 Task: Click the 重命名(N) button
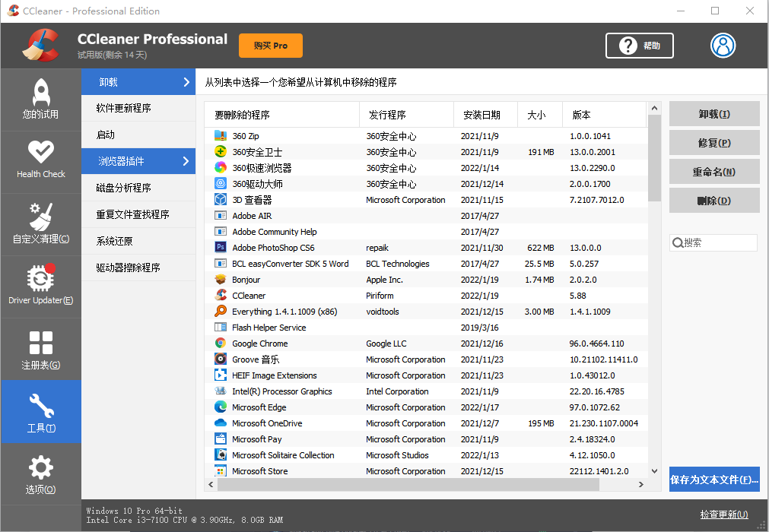[x=714, y=172]
